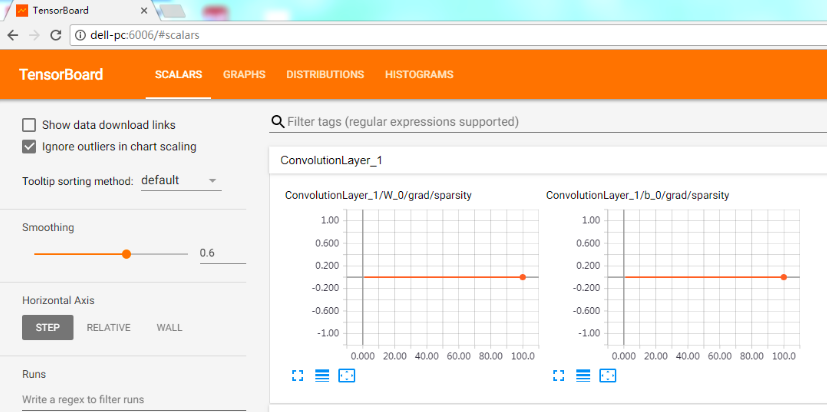Open the Tooltip sorting method dropdown

(181, 180)
